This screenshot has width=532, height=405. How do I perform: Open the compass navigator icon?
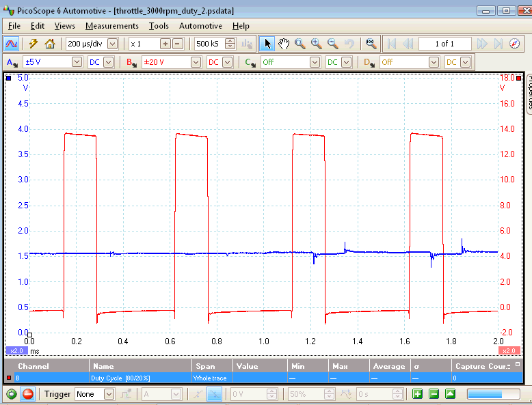pos(516,44)
